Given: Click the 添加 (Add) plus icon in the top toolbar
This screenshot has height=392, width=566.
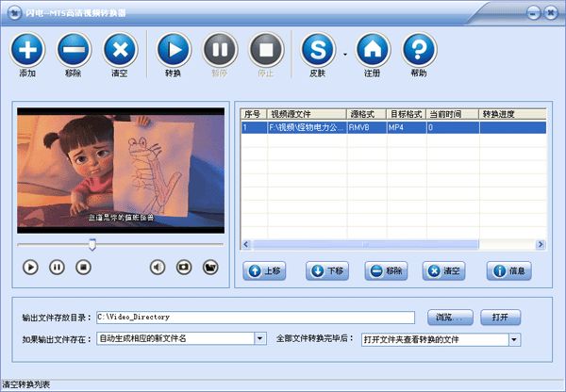Looking at the screenshot, I should (x=27, y=49).
